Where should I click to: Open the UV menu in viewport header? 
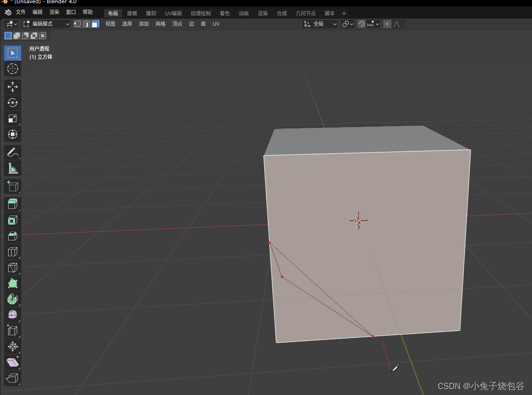pyautogui.click(x=216, y=24)
